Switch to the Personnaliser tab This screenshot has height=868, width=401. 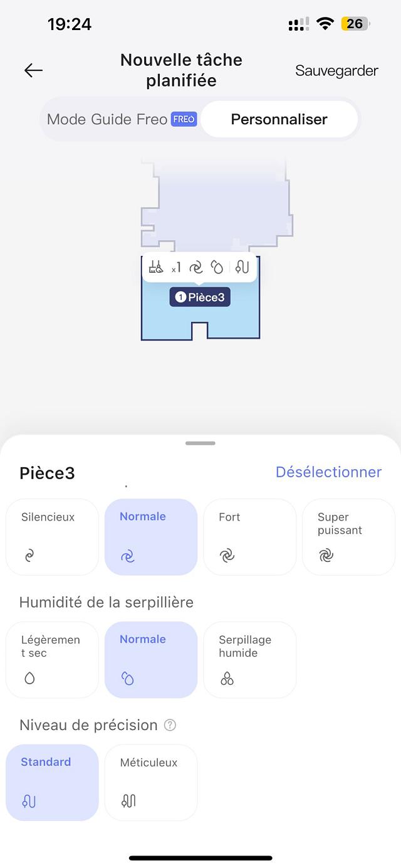pos(279,119)
